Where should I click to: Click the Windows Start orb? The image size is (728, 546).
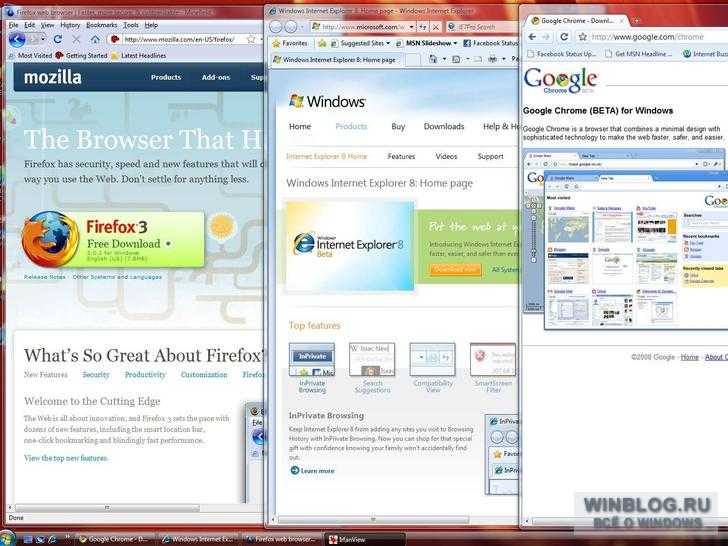7,538
